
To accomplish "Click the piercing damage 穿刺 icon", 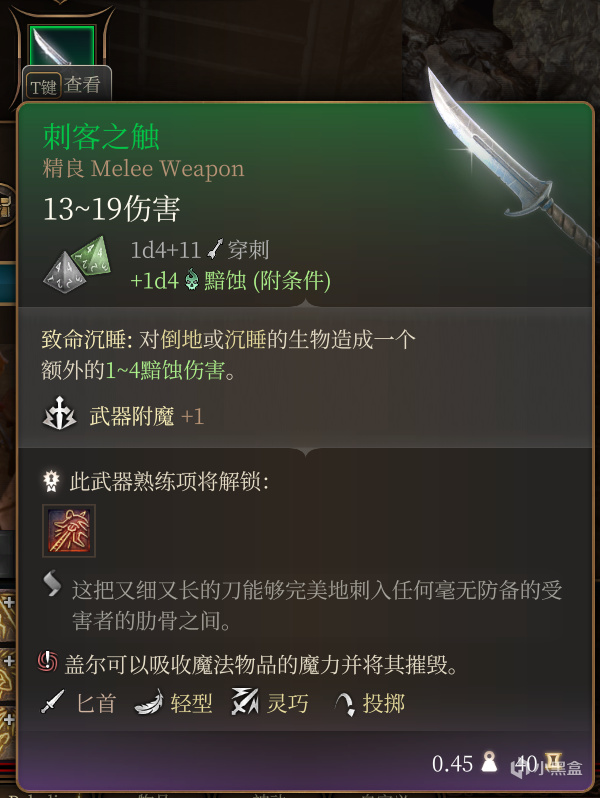I will pos(215,249).
